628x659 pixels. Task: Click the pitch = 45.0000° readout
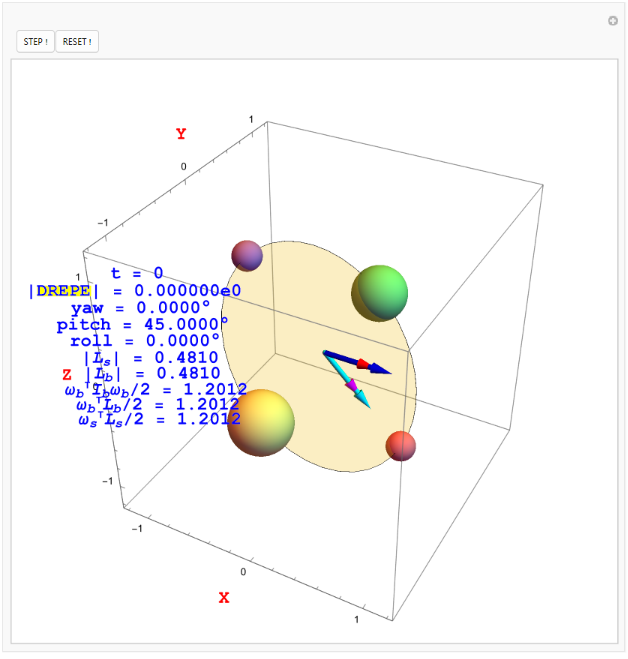pyautogui.click(x=141, y=324)
